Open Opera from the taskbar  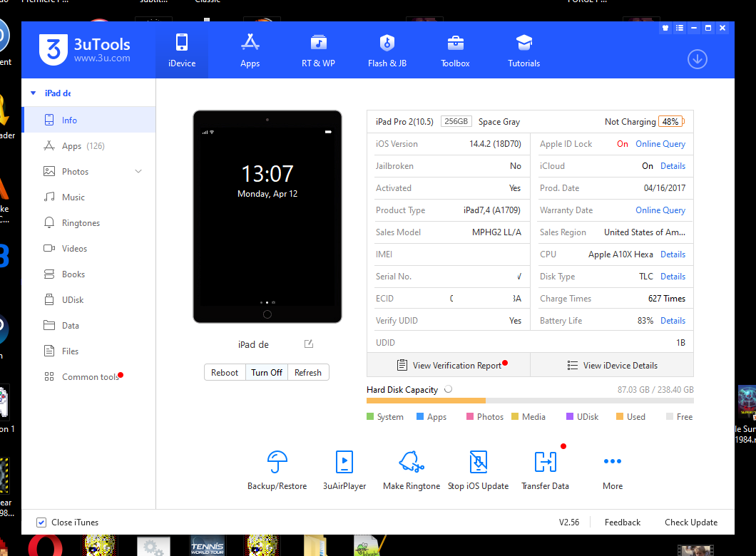click(45, 546)
